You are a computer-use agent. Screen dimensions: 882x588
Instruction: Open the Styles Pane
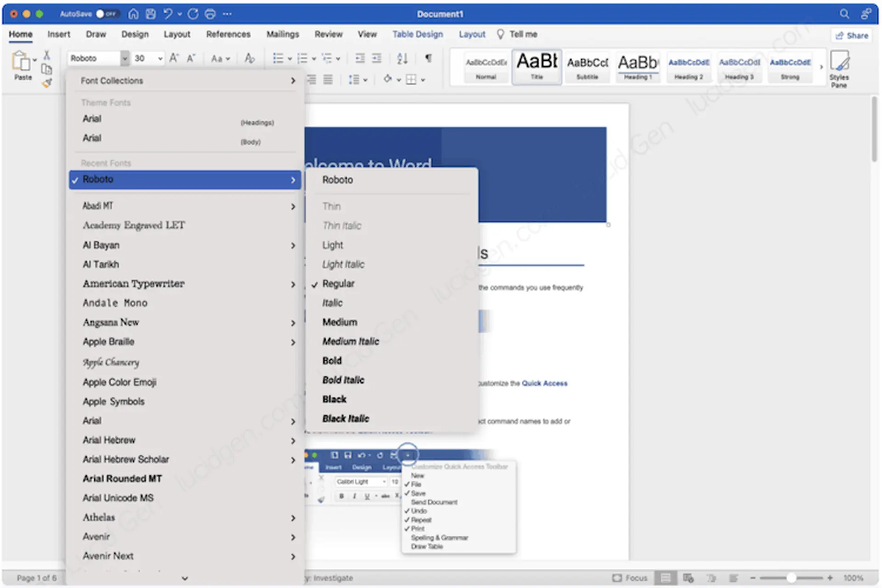839,68
